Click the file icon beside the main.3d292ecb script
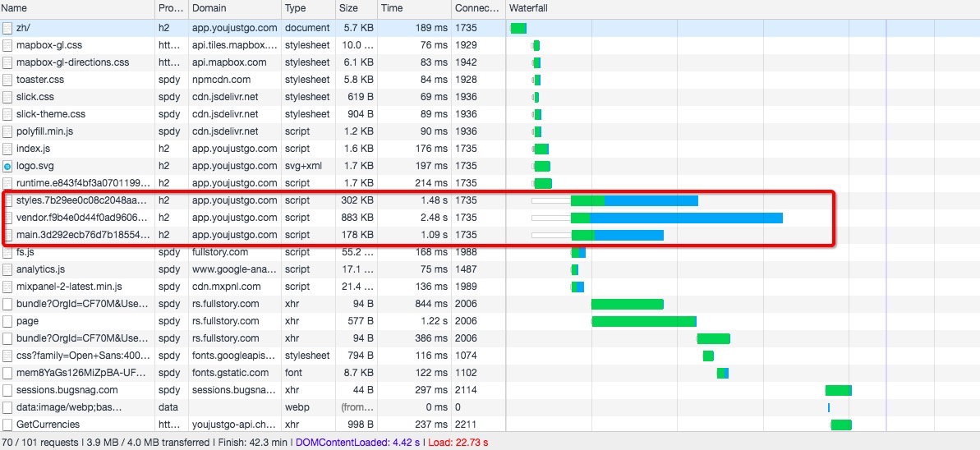980x450 pixels. 7,235
